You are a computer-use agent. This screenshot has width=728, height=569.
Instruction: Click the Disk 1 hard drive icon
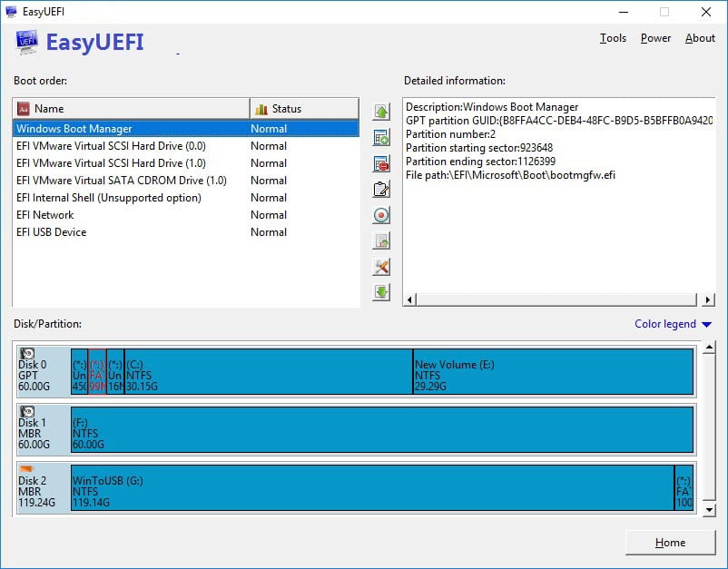coord(27,412)
